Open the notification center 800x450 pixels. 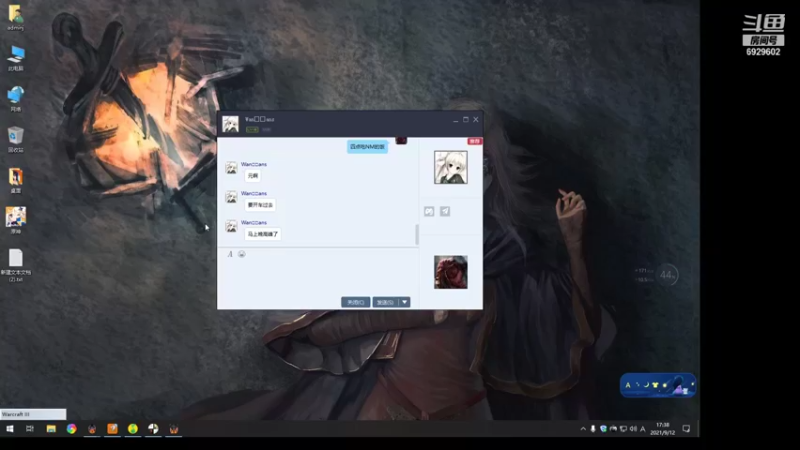686,429
